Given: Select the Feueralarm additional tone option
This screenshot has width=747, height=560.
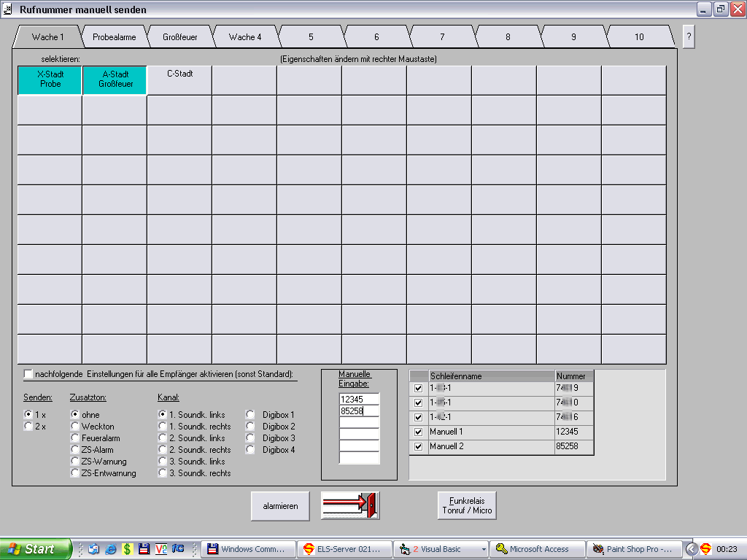Looking at the screenshot, I should [75, 438].
